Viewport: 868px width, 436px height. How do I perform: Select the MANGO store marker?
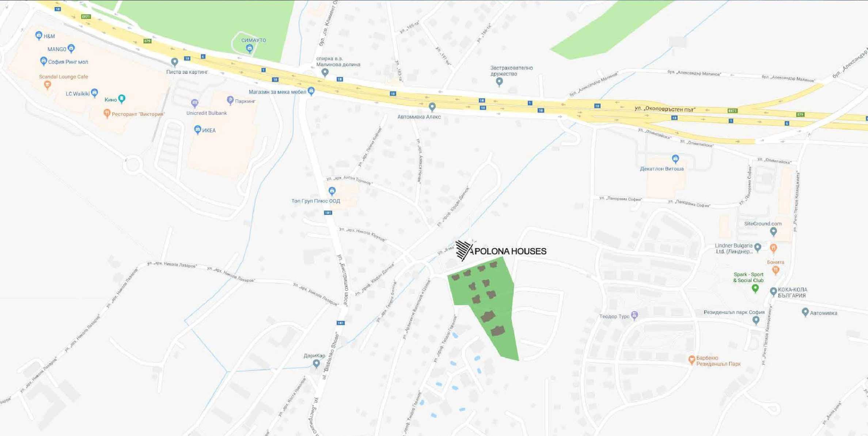coord(71,48)
